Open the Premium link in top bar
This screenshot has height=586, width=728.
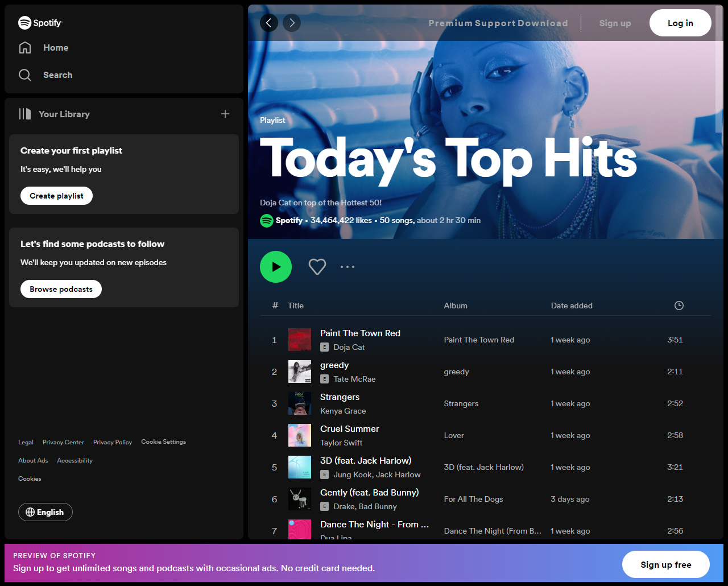point(450,23)
